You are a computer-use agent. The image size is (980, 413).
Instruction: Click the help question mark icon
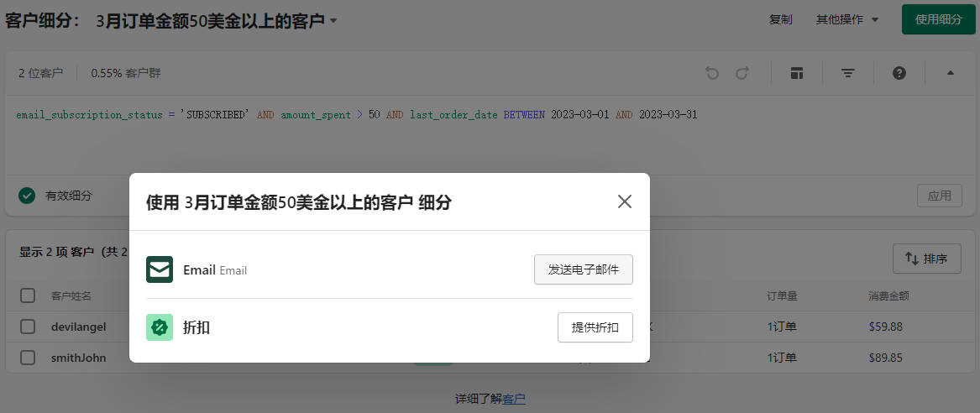899,73
